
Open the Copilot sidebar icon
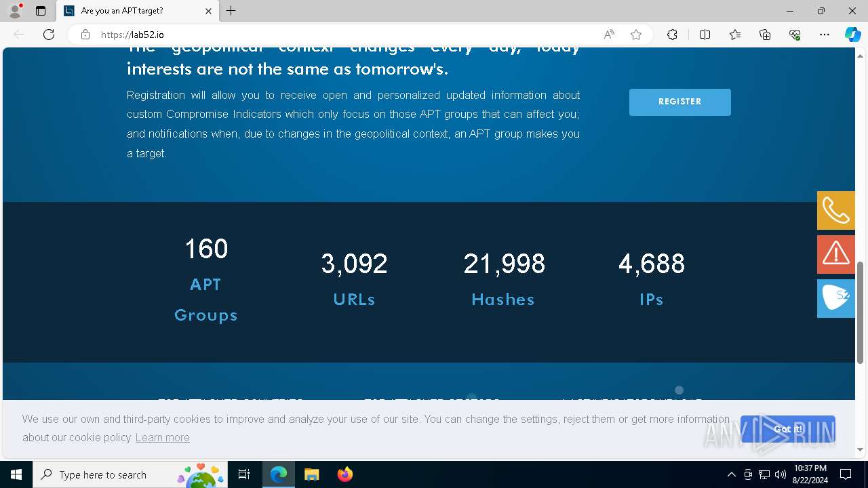click(x=853, y=35)
